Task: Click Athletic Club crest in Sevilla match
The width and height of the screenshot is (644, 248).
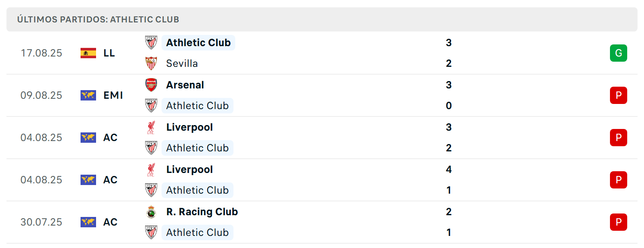Action: point(151,43)
